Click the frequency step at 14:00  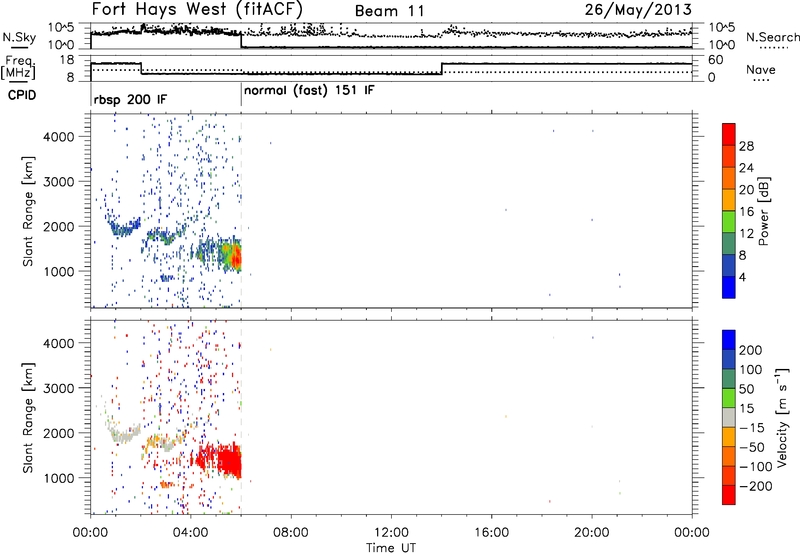[442, 69]
